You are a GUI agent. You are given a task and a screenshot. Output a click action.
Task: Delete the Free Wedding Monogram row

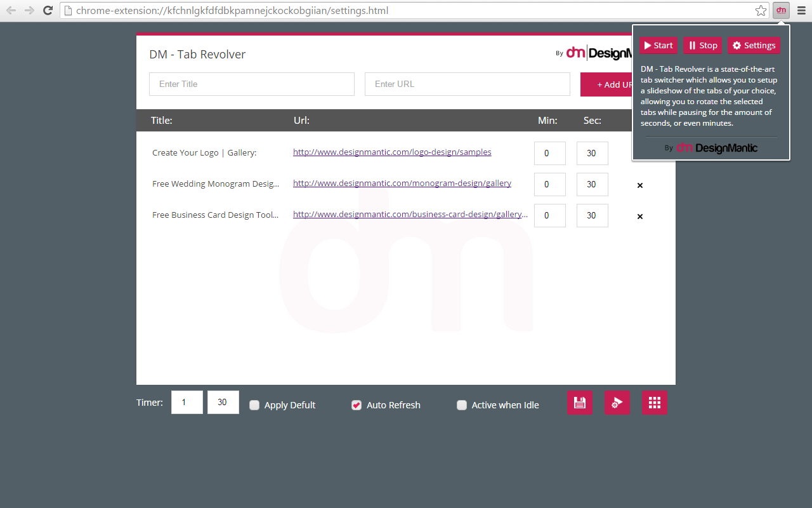pyautogui.click(x=640, y=185)
